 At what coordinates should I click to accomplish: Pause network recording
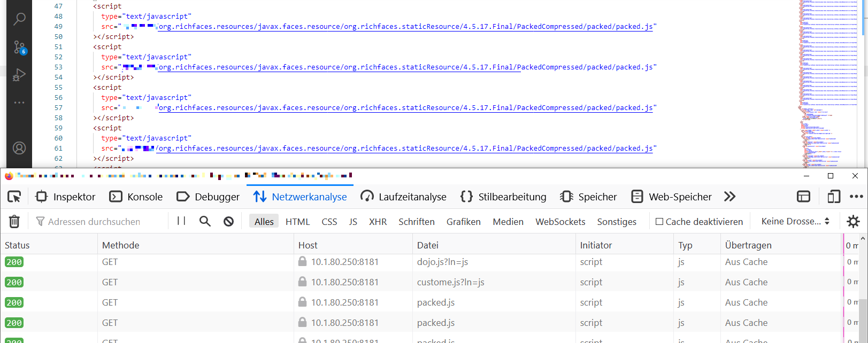click(x=181, y=221)
